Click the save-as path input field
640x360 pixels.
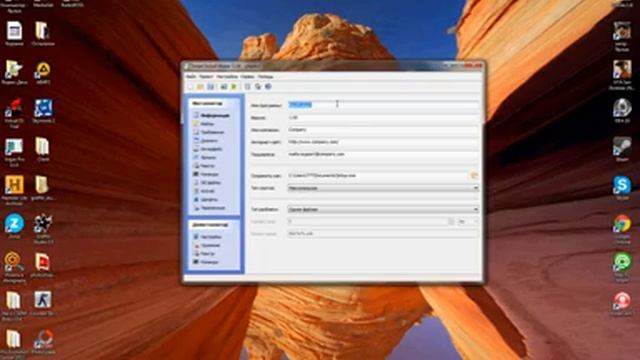pos(378,176)
